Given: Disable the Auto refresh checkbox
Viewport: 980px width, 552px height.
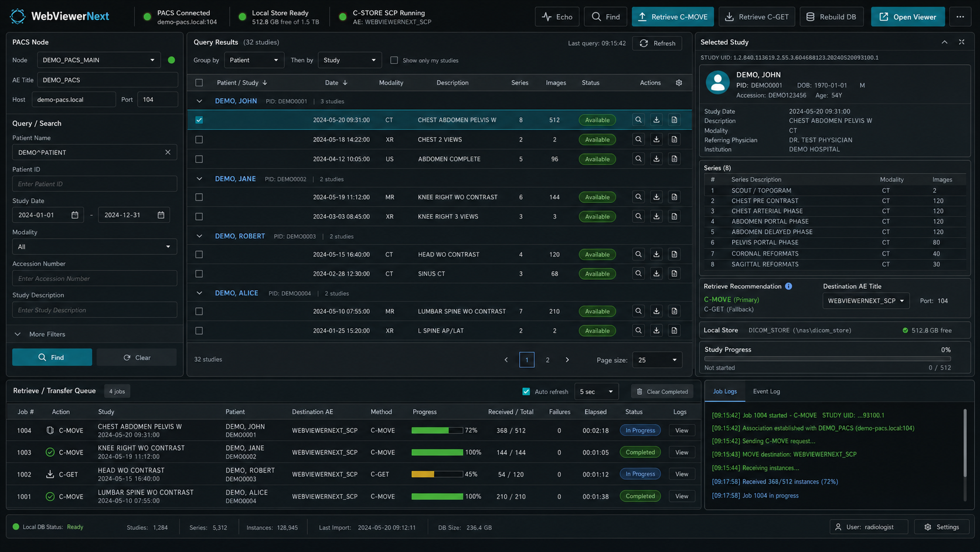Looking at the screenshot, I should click(526, 392).
